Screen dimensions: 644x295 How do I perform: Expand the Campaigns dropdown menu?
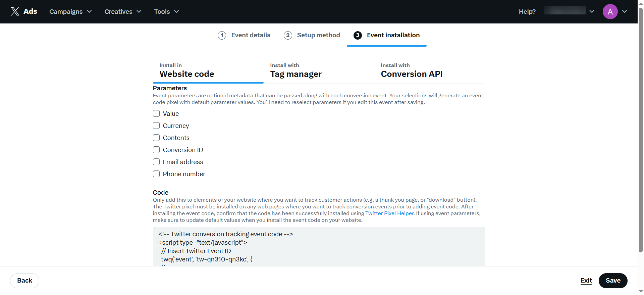pos(70,11)
